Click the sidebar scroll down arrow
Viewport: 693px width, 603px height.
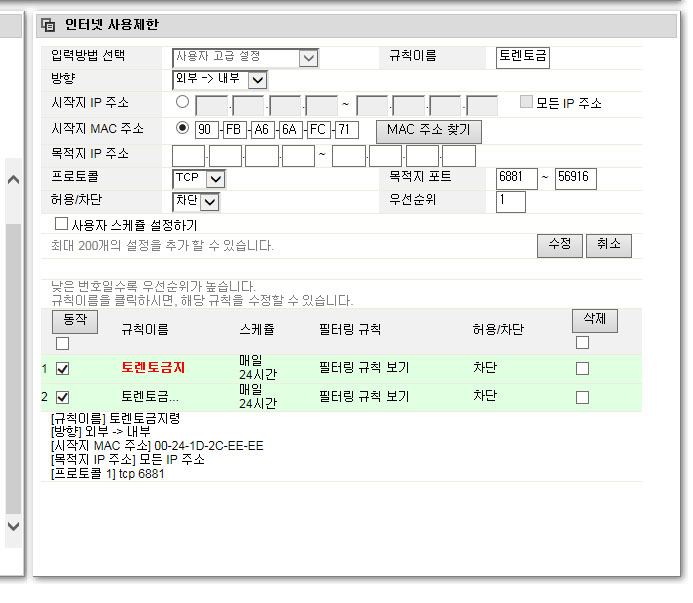tap(13, 526)
